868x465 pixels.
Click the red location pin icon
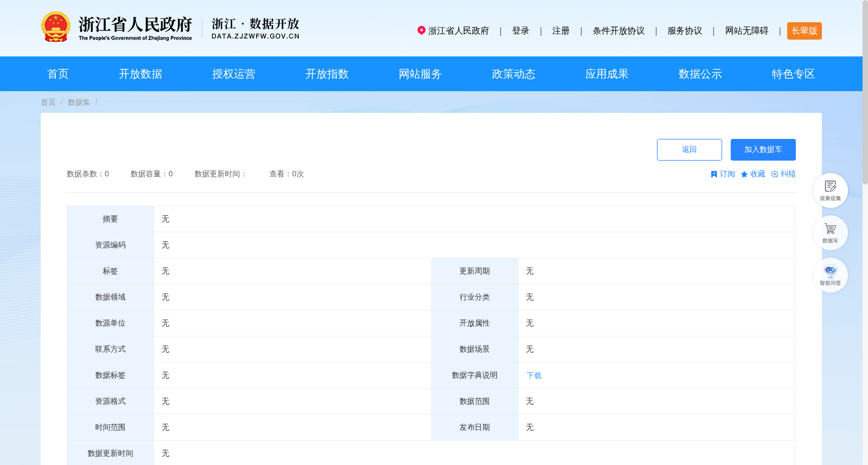(x=421, y=30)
